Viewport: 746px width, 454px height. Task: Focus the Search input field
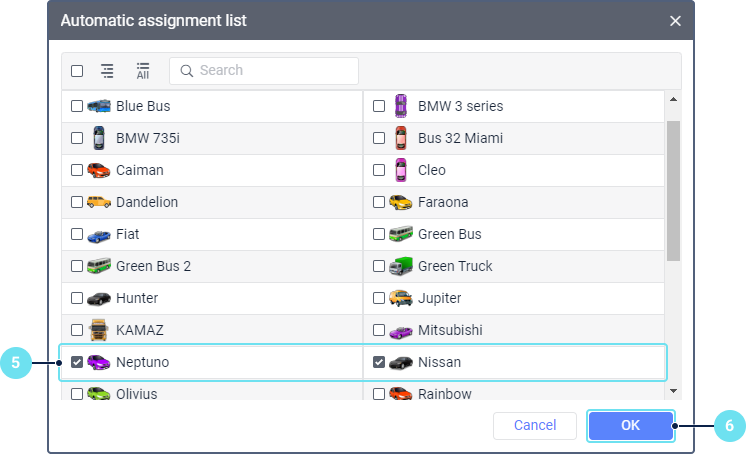272,71
